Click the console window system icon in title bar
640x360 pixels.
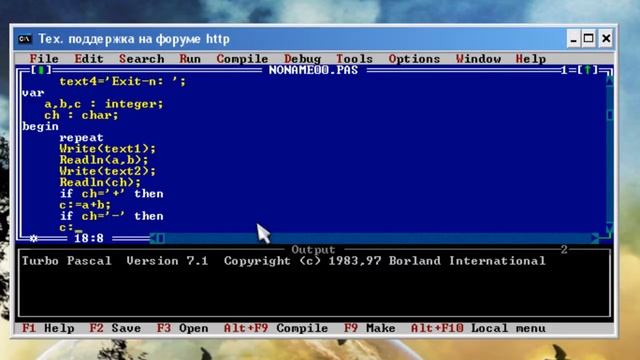tap(25, 39)
